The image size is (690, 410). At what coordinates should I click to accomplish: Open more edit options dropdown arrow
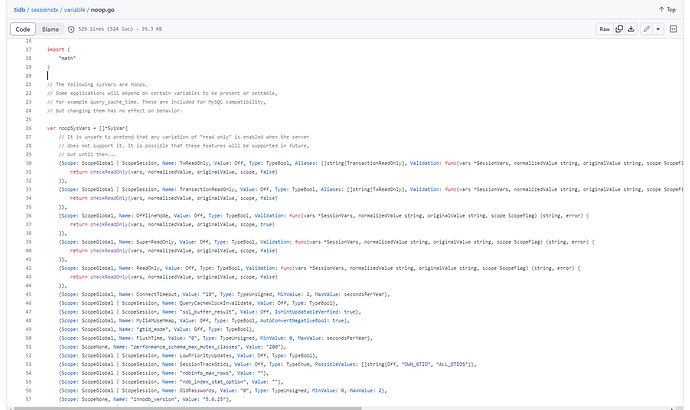click(x=658, y=29)
